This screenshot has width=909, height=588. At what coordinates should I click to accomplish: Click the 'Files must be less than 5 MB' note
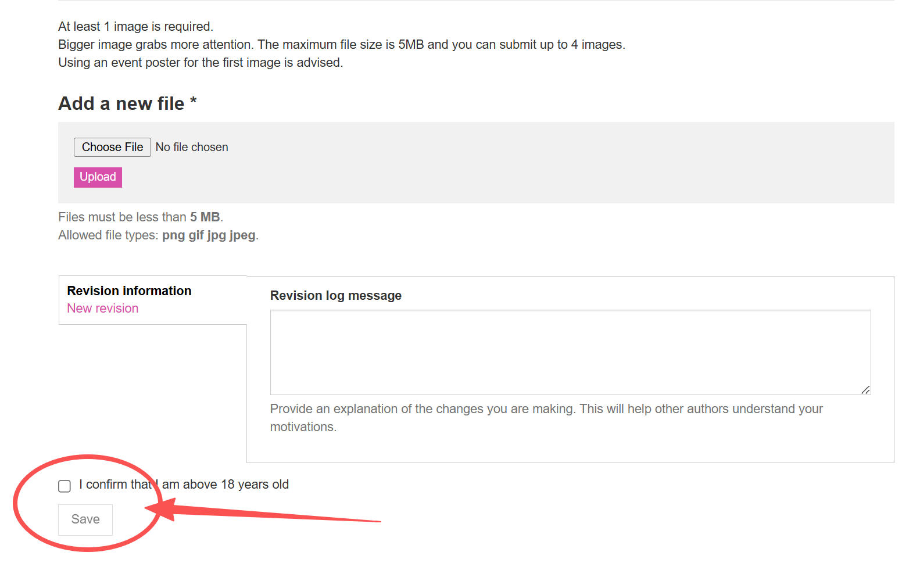tap(140, 217)
